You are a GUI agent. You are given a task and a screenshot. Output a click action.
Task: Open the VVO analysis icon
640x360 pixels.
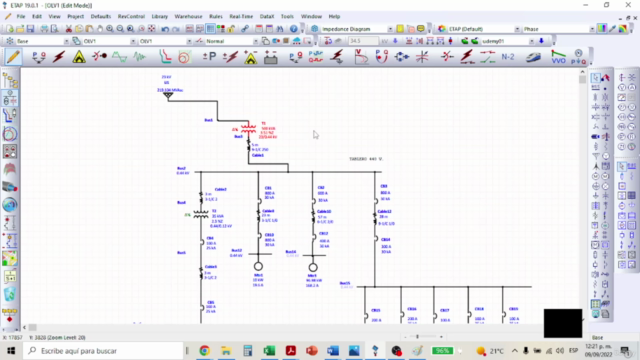[558, 57]
